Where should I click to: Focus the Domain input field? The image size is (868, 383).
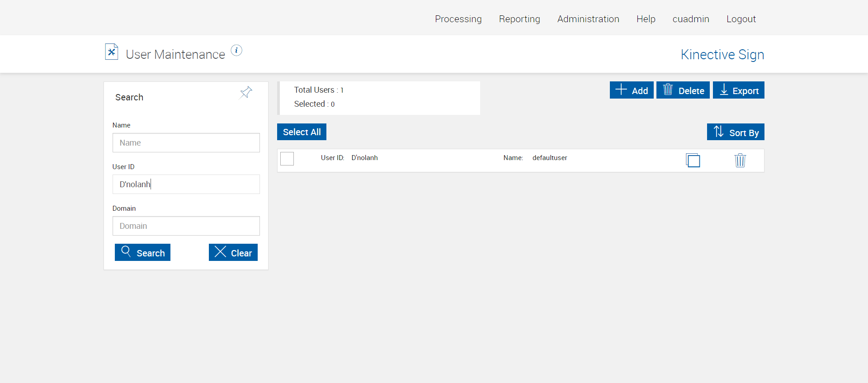coord(186,226)
